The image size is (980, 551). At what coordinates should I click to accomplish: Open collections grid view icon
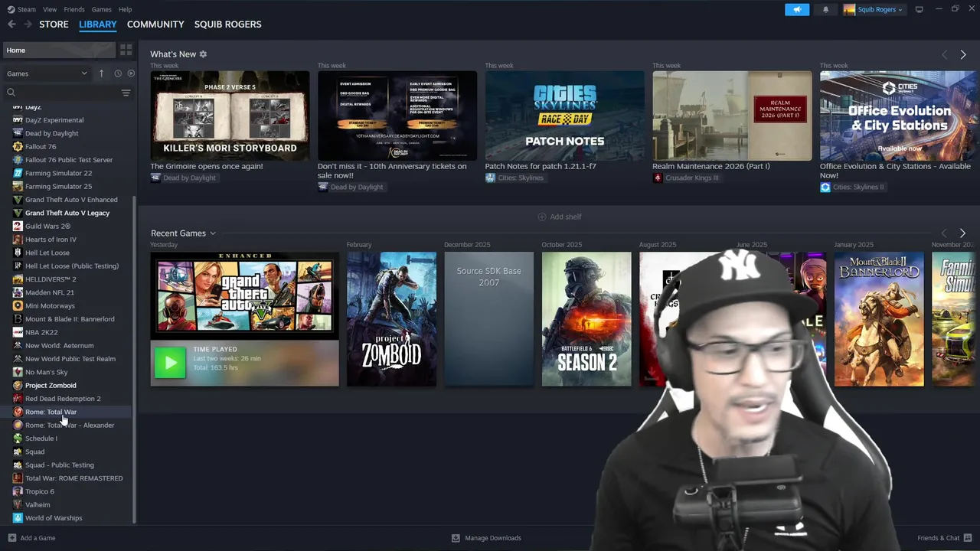tap(126, 50)
